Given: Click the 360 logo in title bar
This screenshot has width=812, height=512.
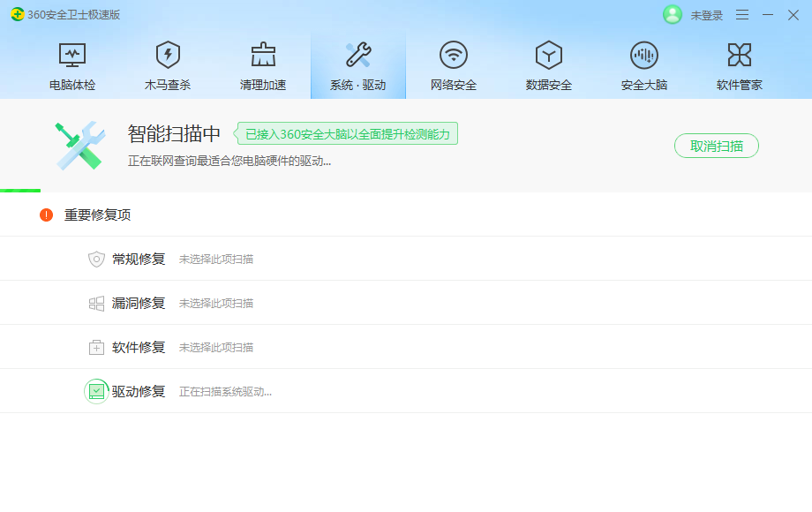Looking at the screenshot, I should coord(19,14).
